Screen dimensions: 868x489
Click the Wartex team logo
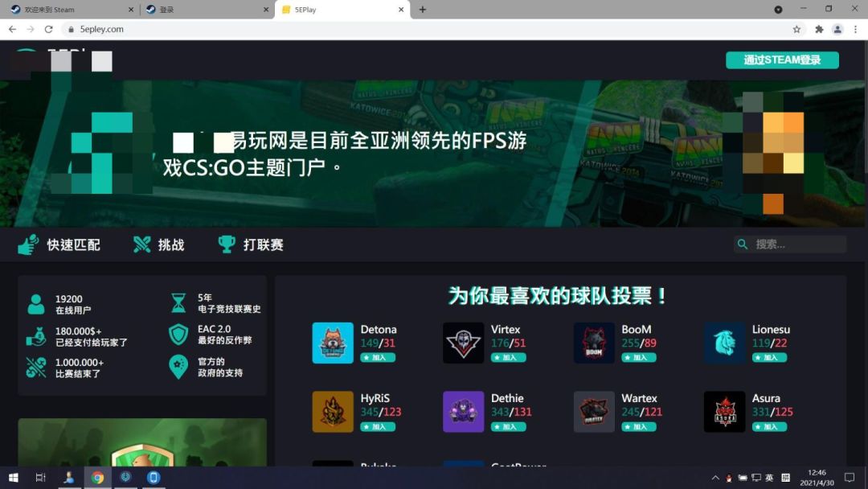[594, 412]
